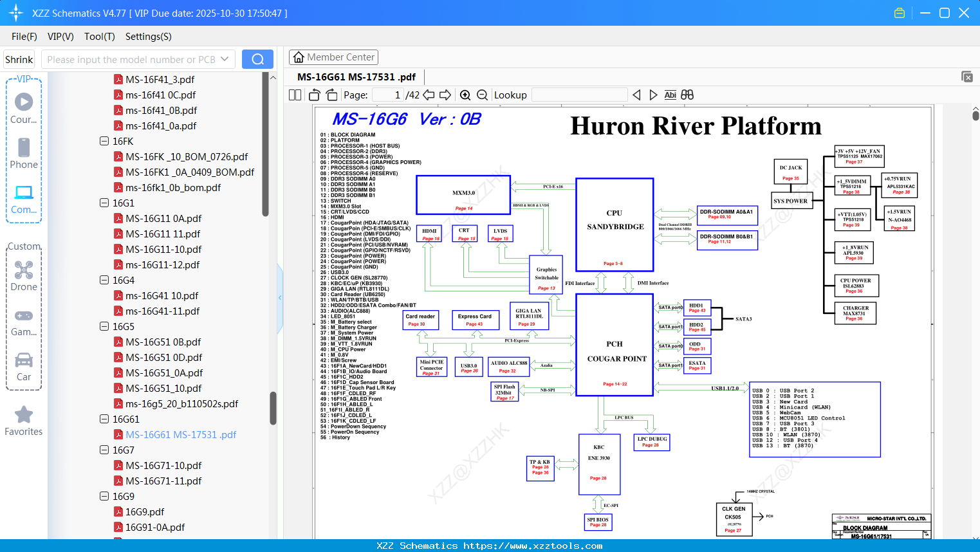Open 16G9.pdf in the tree
The height and width of the screenshot is (552, 980).
145,511
